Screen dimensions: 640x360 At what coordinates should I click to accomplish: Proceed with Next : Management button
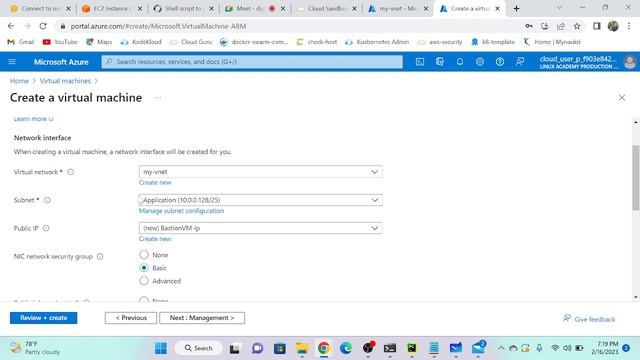click(x=202, y=318)
